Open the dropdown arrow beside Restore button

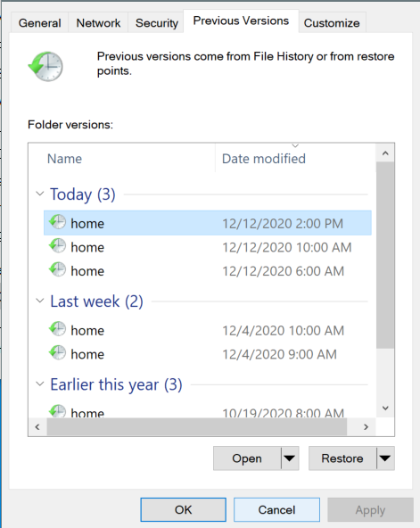tap(385, 458)
